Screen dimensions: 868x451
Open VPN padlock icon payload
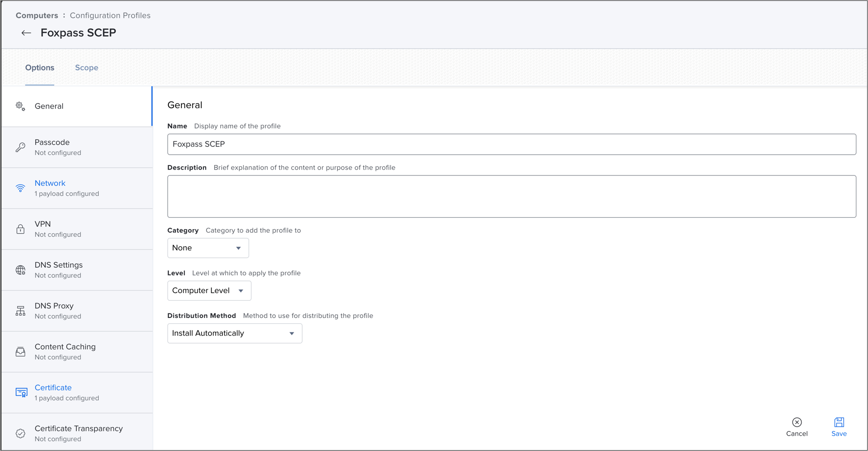[20, 229]
